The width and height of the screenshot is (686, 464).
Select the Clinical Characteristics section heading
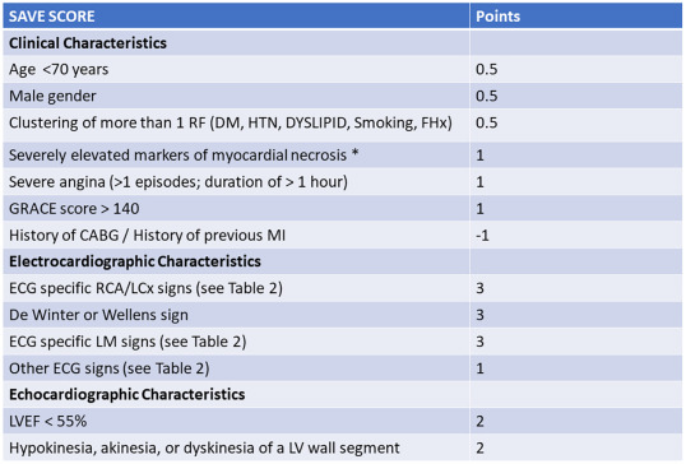88,43
